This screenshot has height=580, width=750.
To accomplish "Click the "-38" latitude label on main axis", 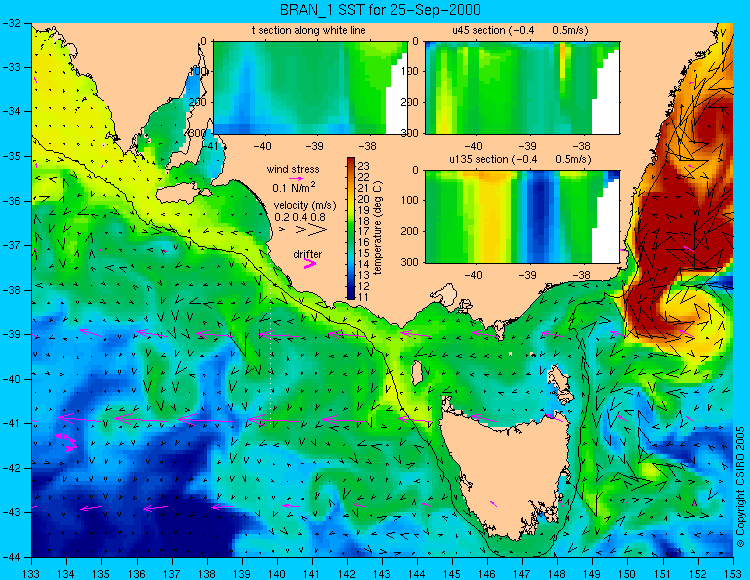I will click(x=11, y=290).
